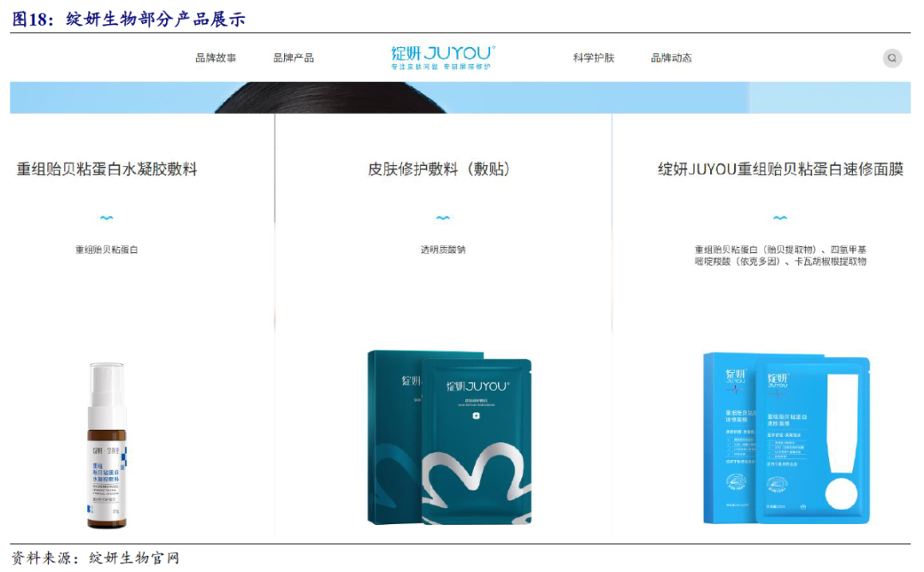The image size is (924, 572).
Task: Open product title 重组贻贝粘蛋白水凝胶敷料
Action: [x=107, y=169]
